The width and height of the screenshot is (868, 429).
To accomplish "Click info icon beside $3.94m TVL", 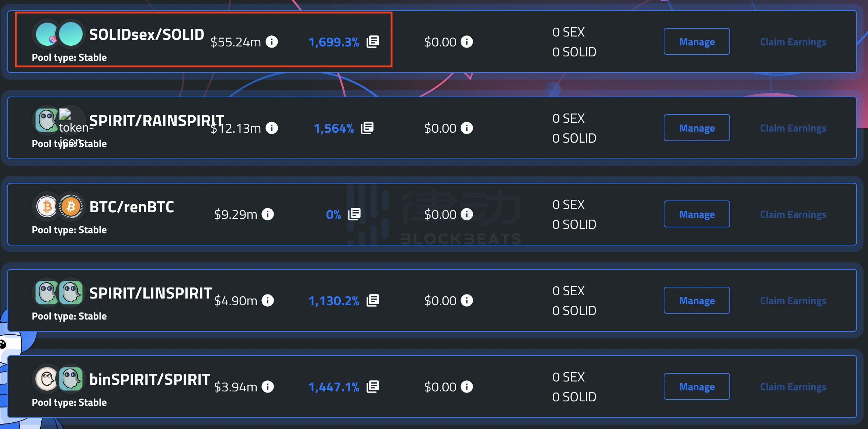I will (x=268, y=387).
